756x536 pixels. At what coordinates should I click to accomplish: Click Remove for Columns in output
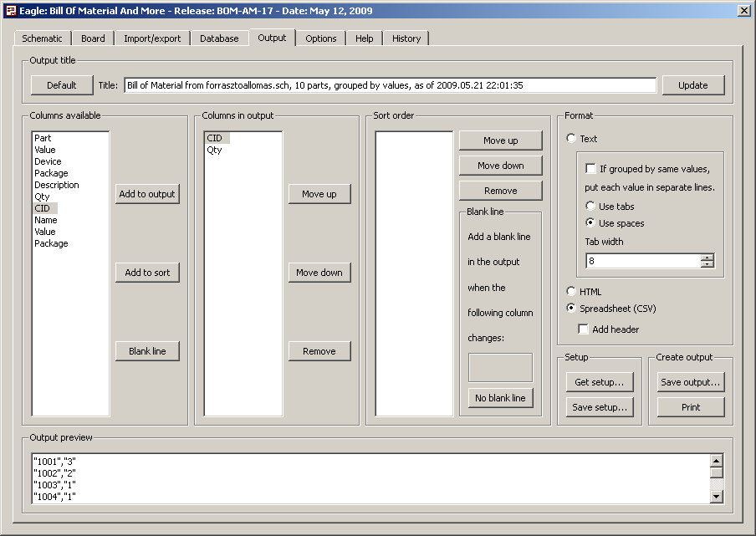[x=319, y=351]
